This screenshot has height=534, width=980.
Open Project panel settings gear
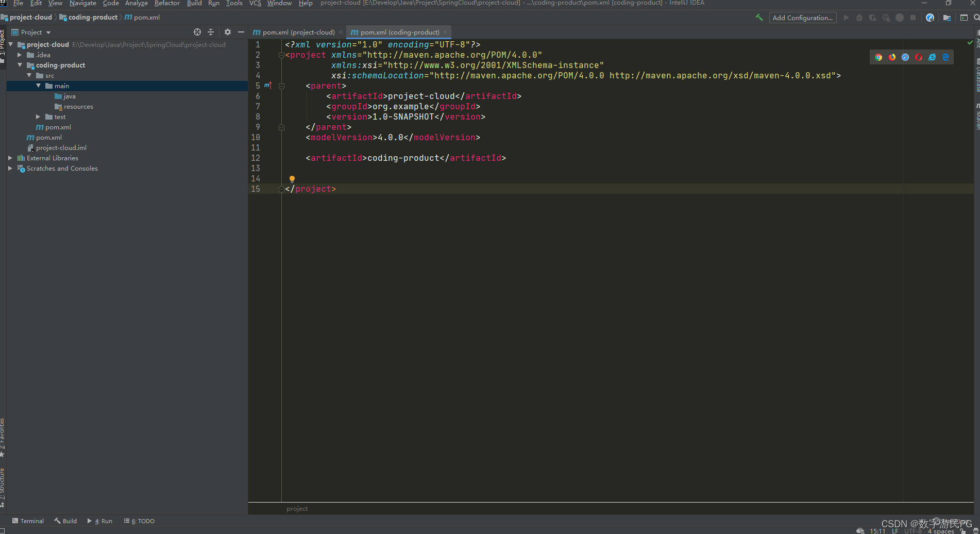(x=228, y=32)
